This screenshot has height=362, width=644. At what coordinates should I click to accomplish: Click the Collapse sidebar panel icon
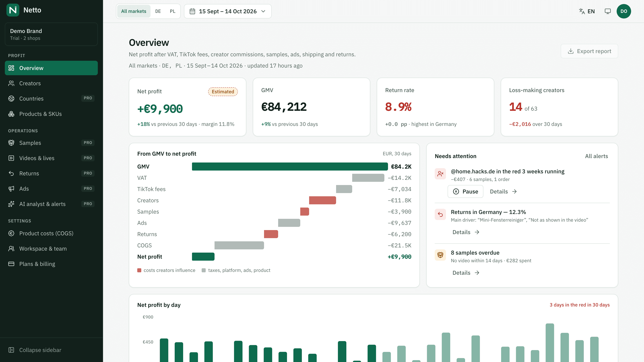[x=11, y=350]
